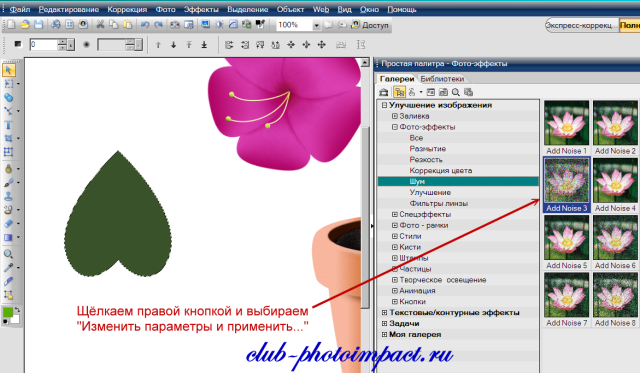Select the Path drawing tool

coord(8,111)
